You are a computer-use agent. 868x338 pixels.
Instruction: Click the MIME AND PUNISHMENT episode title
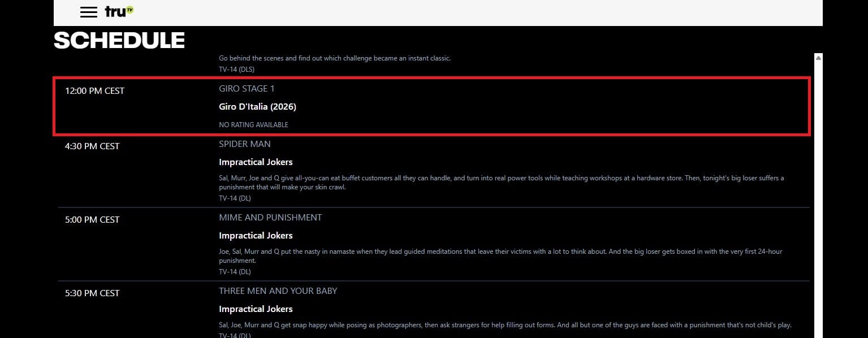click(x=270, y=218)
